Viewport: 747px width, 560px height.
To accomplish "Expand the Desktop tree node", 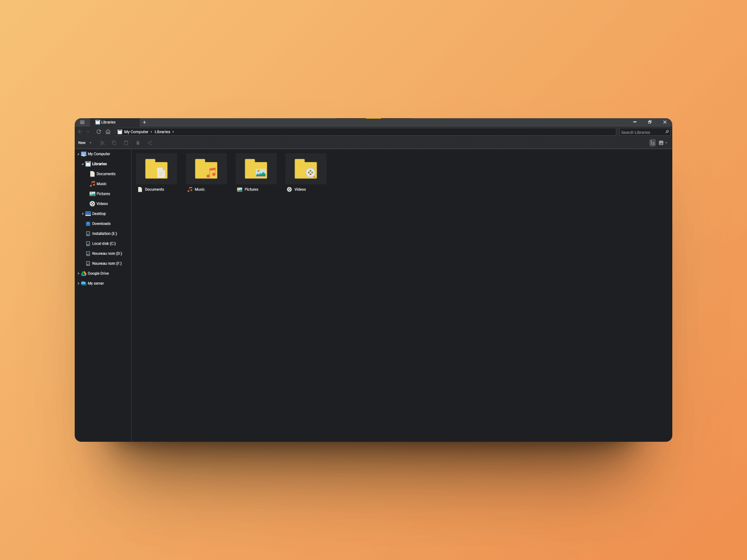I will (83, 214).
